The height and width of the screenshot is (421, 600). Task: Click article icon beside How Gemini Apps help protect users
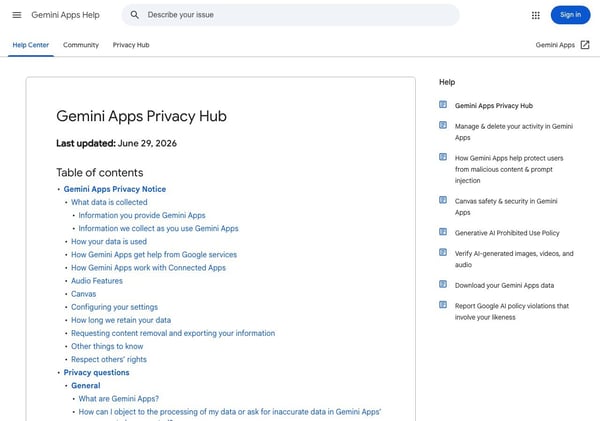coord(443,157)
